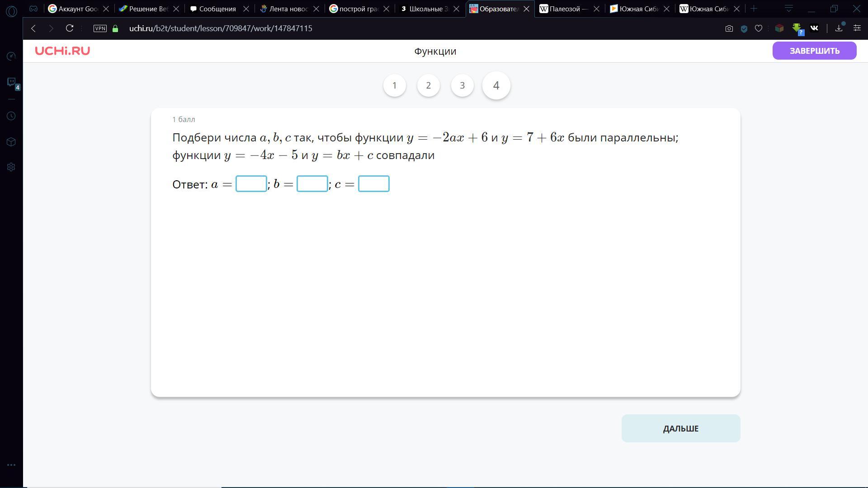Open Easy Setup sliders menu
The height and width of the screenshot is (488, 868).
click(857, 28)
